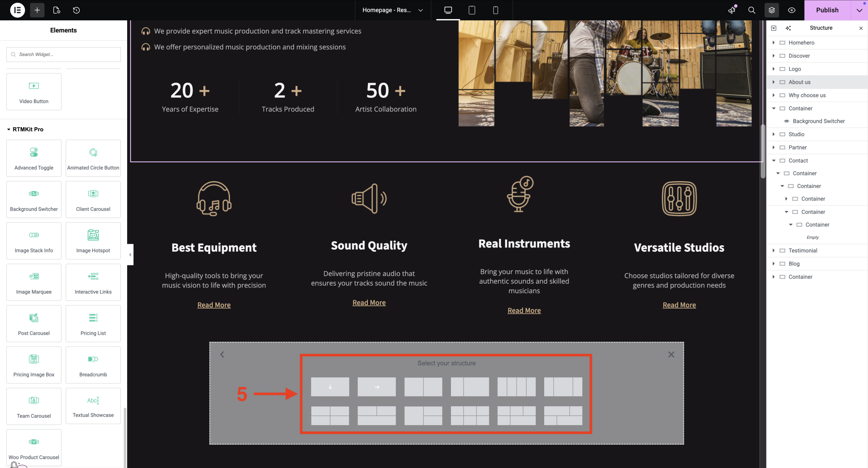Open the Publish options dropdown arrow

tap(859, 10)
